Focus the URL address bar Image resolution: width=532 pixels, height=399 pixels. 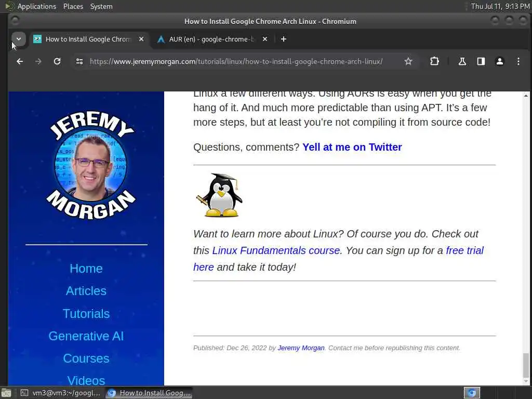(x=236, y=61)
